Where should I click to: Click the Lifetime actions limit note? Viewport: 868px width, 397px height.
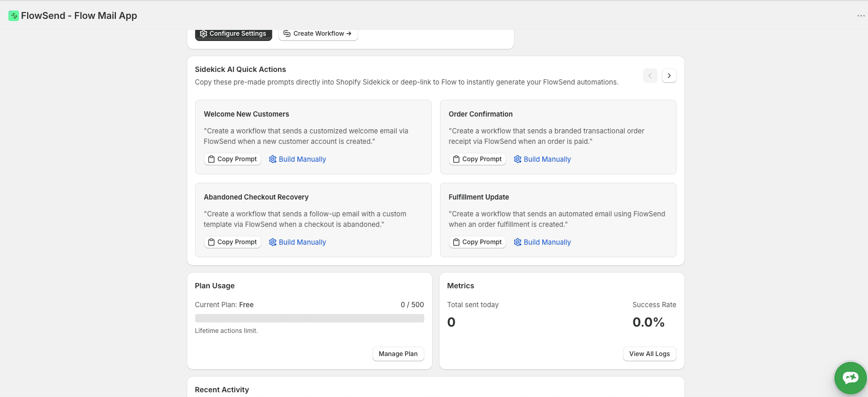(227, 331)
